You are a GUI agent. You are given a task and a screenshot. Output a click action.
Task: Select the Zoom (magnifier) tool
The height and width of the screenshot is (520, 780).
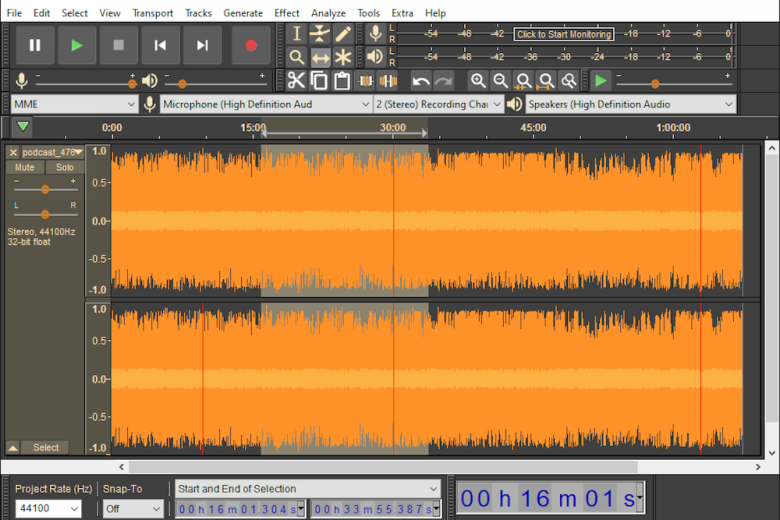(296, 57)
